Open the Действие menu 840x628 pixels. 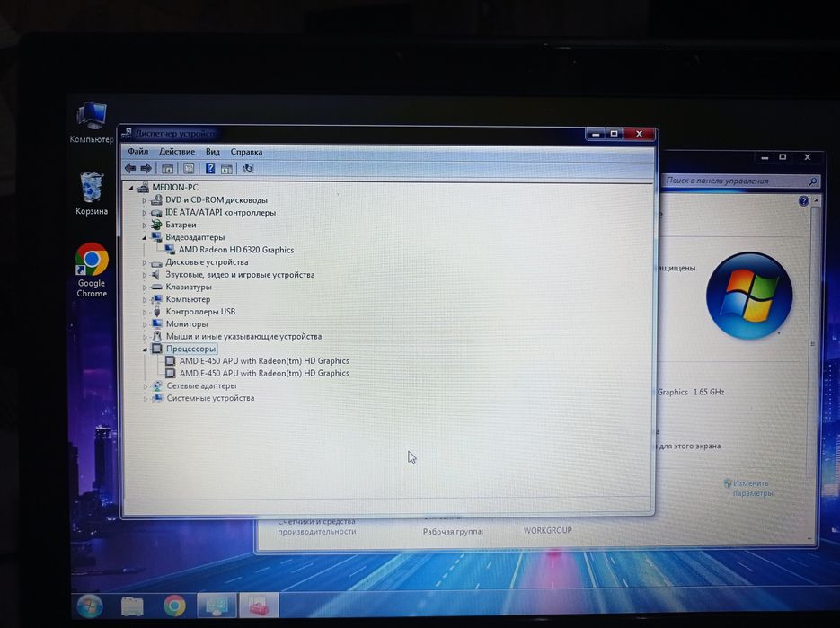coord(177,152)
